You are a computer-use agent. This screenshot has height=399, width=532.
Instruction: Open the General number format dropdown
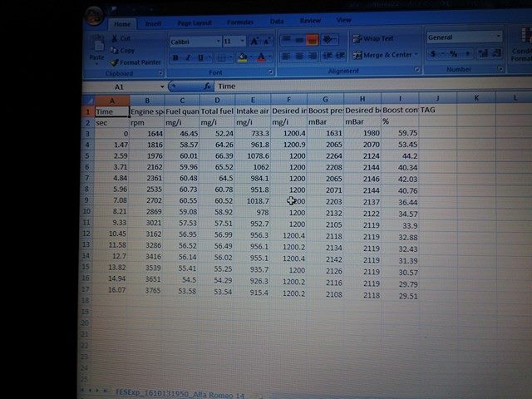point(498,36)
